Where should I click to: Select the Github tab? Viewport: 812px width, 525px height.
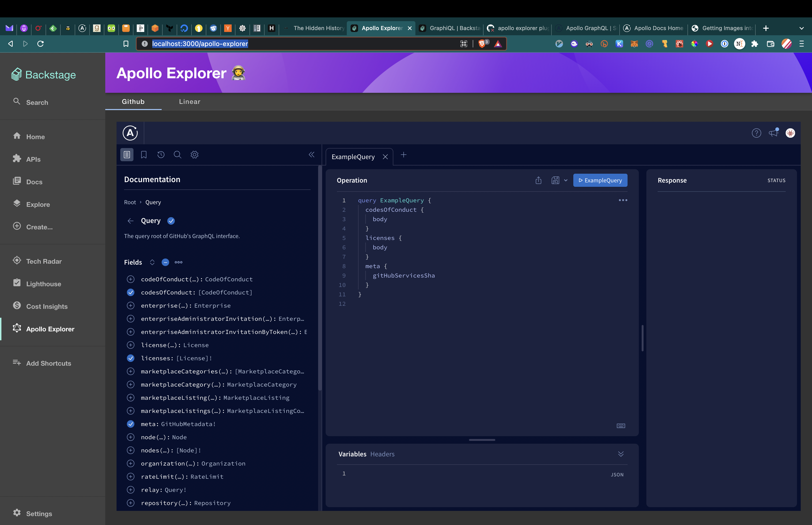(133, 102)
